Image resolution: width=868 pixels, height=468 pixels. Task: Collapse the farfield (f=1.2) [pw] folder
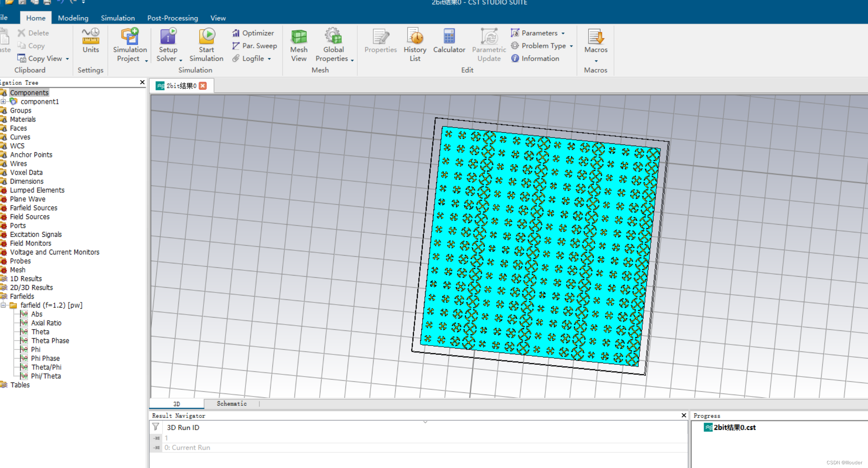[x=3, y=305]
